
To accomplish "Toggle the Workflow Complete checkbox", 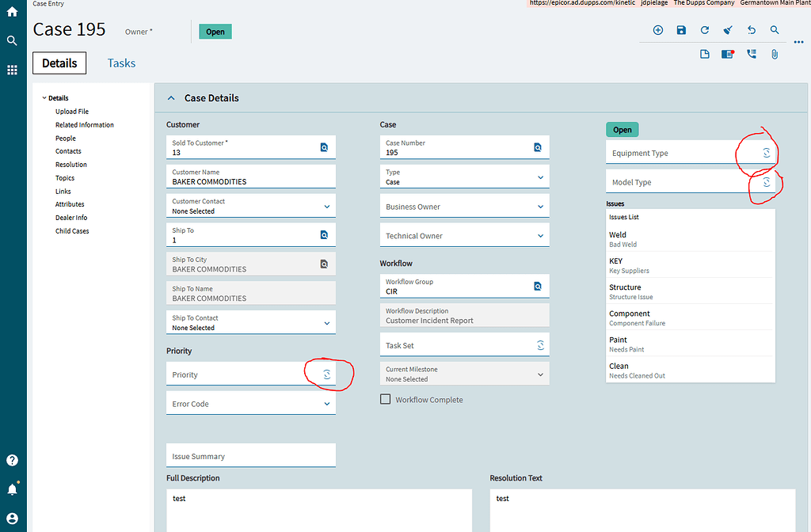I will tap(386, 399).
